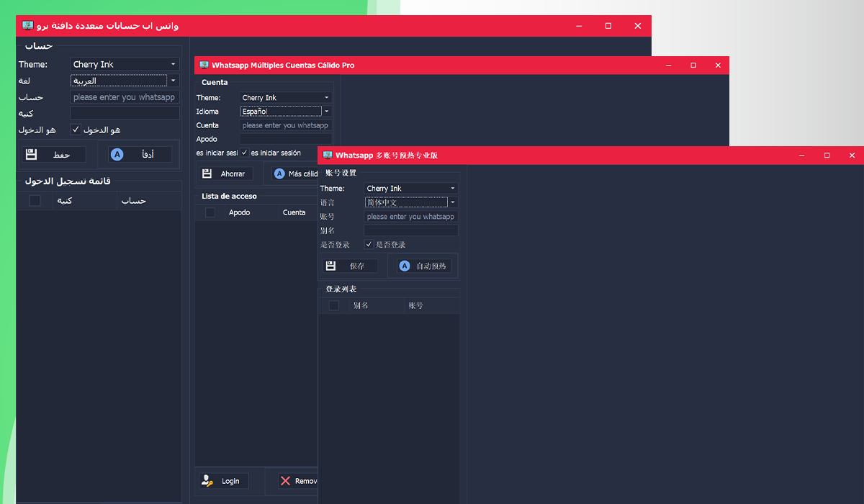
Task: Click the أدفأ warm-up button
Action: point(140,154)
